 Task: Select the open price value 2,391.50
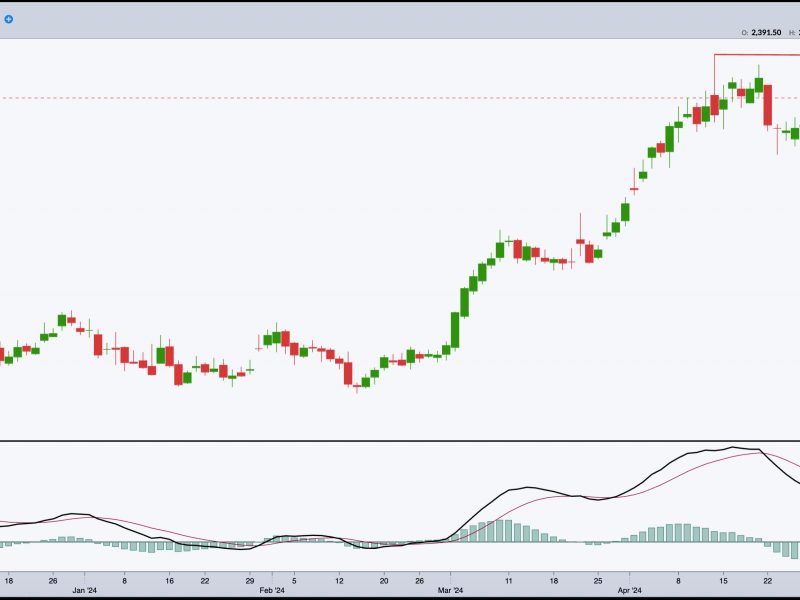pyautogui.click(x=766, y=33)
